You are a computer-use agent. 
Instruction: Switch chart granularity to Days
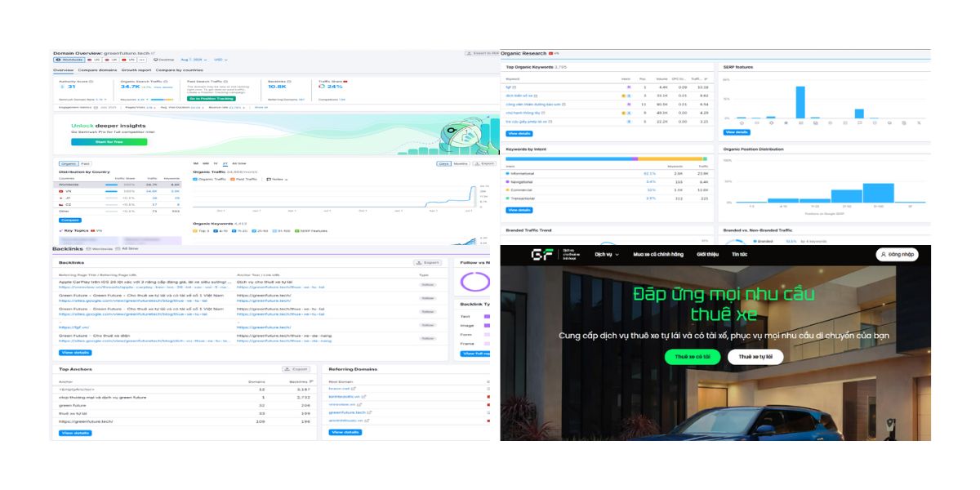(x=445, y=163)
